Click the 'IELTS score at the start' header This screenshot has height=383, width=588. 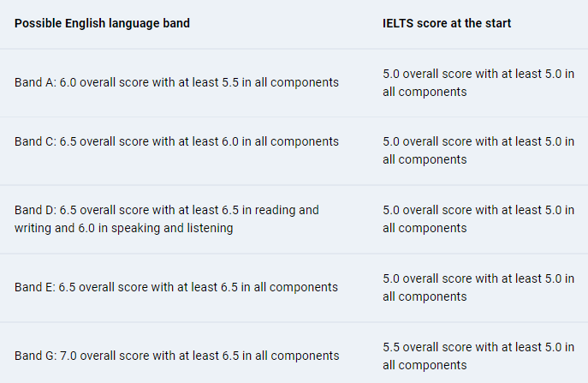pyautogui.click(x=447, y=23)
